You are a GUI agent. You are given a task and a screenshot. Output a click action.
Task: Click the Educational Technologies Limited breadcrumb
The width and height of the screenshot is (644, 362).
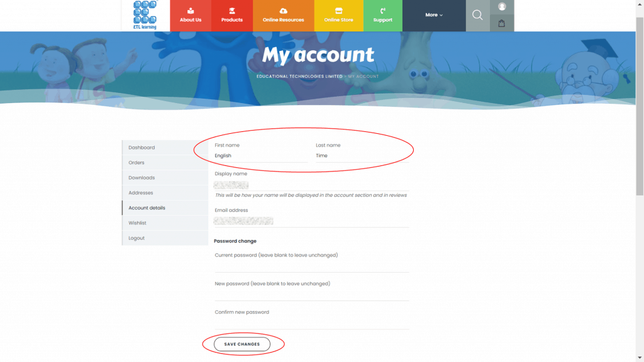(x=299, y=77)
